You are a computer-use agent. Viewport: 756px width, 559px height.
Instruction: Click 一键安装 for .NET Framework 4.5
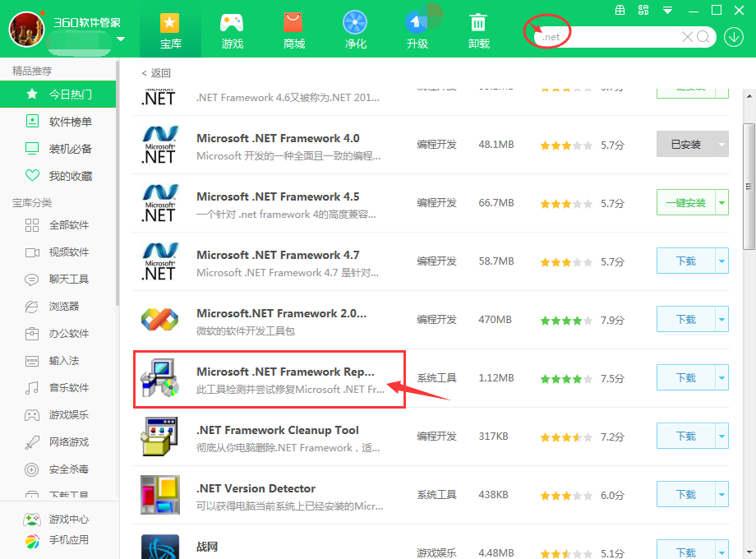(685, 202)
